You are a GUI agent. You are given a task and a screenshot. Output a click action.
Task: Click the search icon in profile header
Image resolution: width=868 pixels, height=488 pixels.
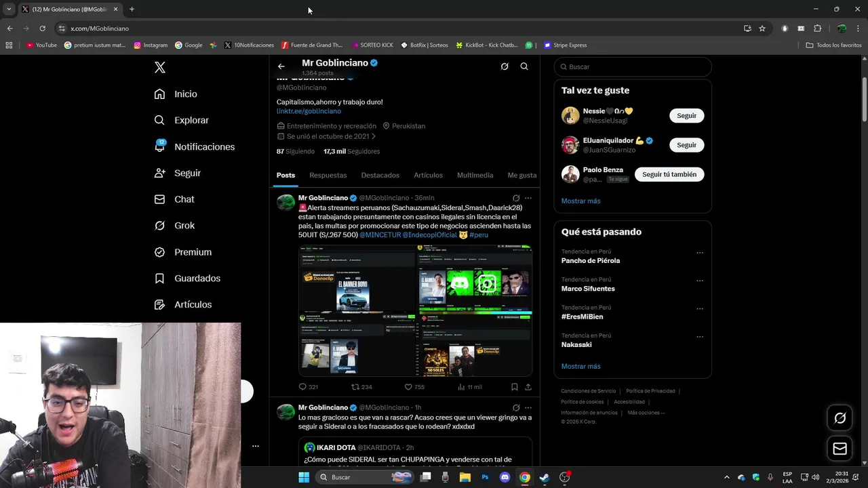(x=524, y=66)
